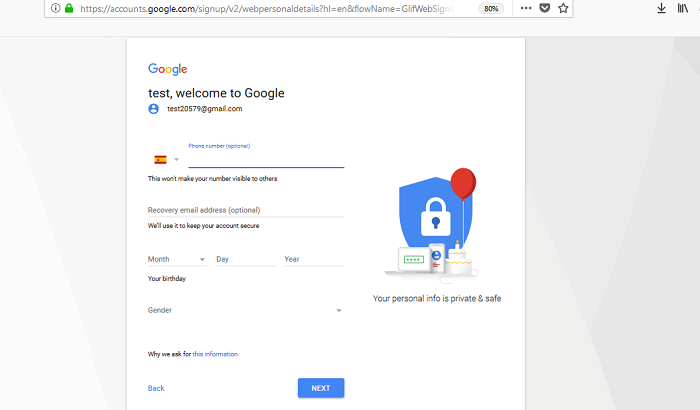Open the Spain flag country code dropdown

pos(167,159)
